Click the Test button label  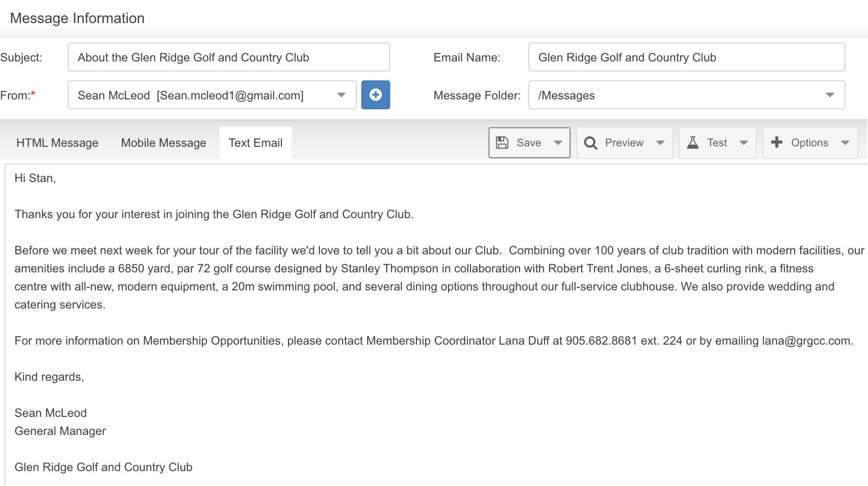[717, 143]
